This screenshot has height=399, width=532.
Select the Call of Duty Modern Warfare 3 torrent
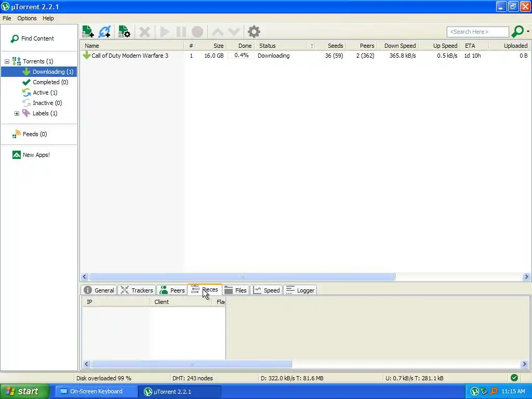(129, 56)
